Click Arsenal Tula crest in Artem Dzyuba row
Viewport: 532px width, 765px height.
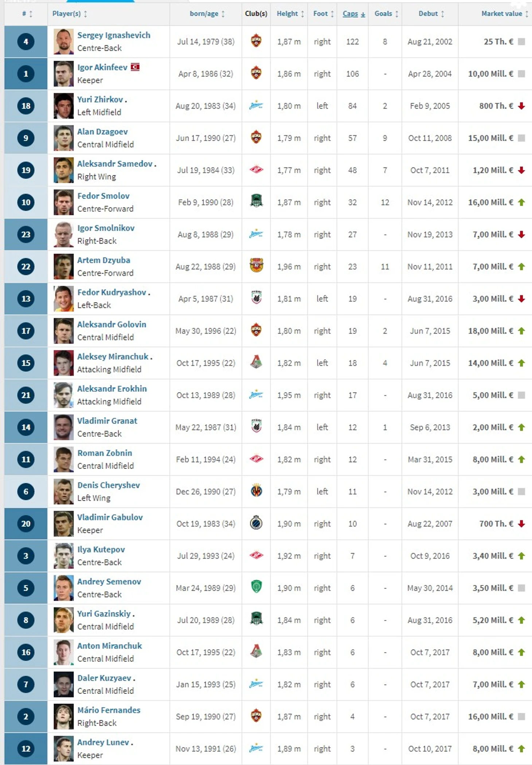tap(256, 266)
